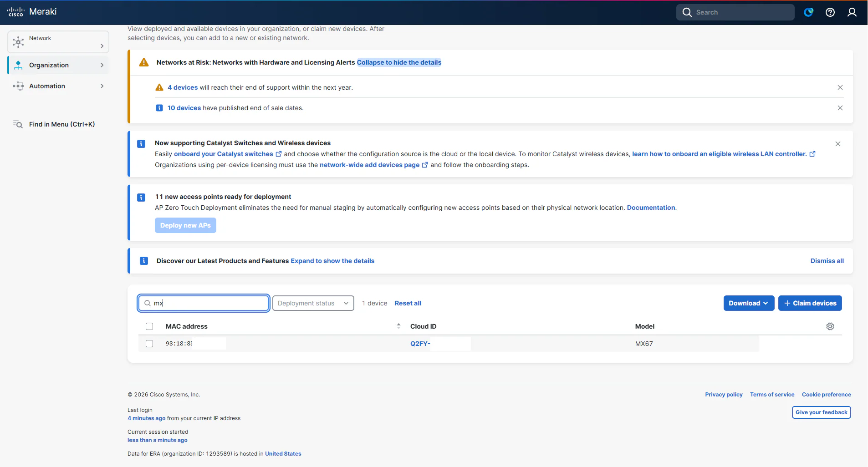868x467 pixels.
Task: Click info icon next to 10 devices alert
Action: pos(159,108)
